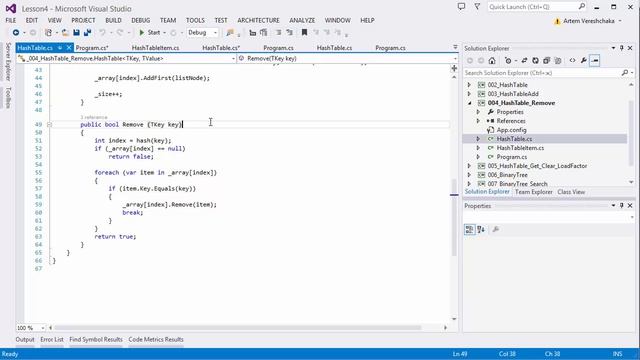Expand the 002_HashTable project node
The height and width of the screenshot is (360, 640).
(469, 85)
